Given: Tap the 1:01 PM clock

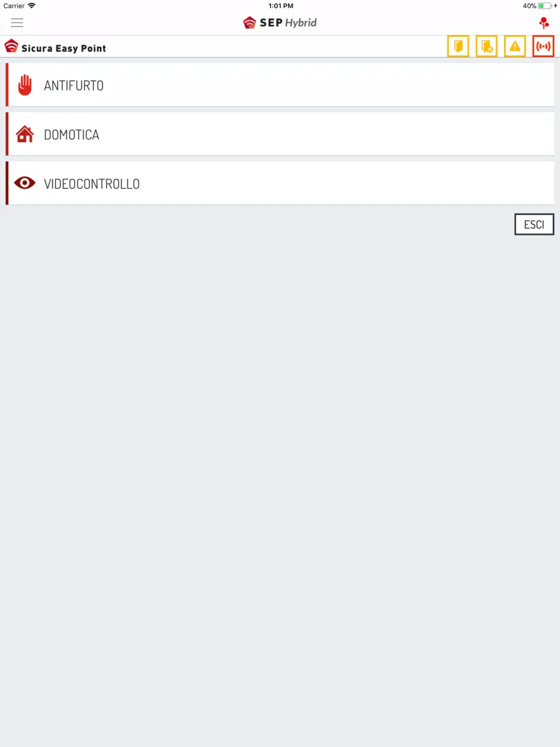Looking at the screenshot, I should pyautogui.click(x=281, y=6).
